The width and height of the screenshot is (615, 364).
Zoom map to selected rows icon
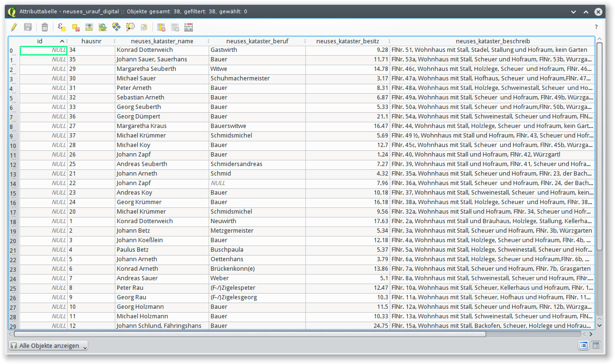130,27
